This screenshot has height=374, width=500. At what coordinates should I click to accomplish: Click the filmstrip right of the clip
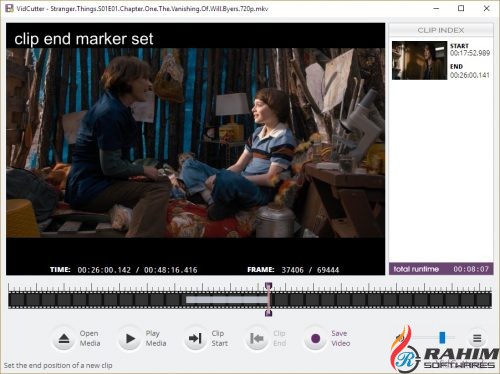click(x=380, y=300)
